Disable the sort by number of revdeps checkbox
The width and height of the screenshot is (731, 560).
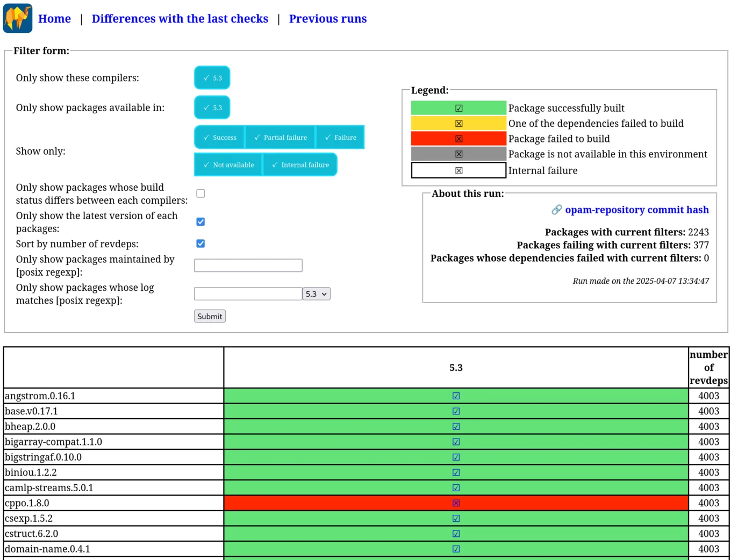pyautogui.click(x=200, y=243)
